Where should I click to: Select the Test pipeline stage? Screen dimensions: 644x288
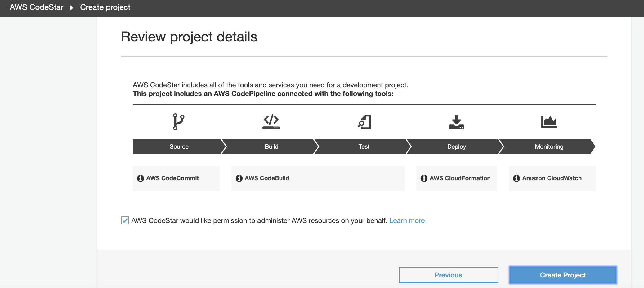(364, 147)
